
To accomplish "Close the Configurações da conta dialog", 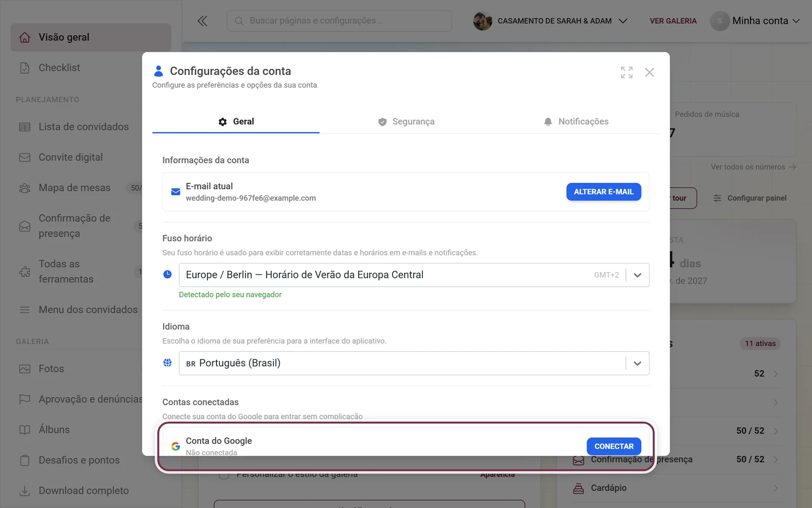I will 650,72.
